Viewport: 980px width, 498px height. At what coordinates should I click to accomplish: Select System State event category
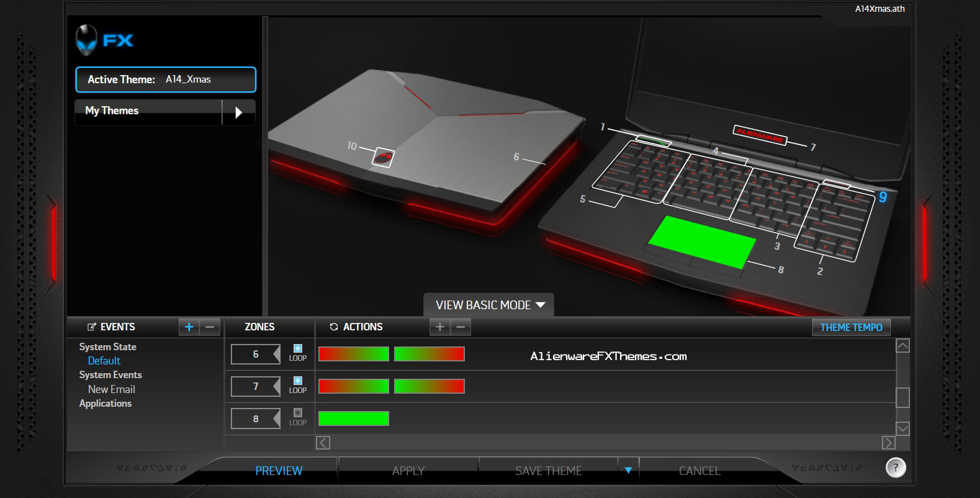(x=107, y=346)
